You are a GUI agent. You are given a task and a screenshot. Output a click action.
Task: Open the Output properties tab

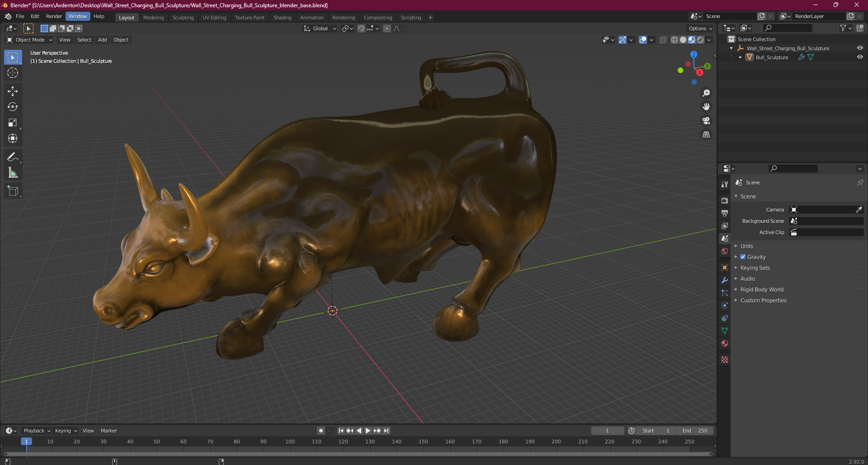coord(725,213)
